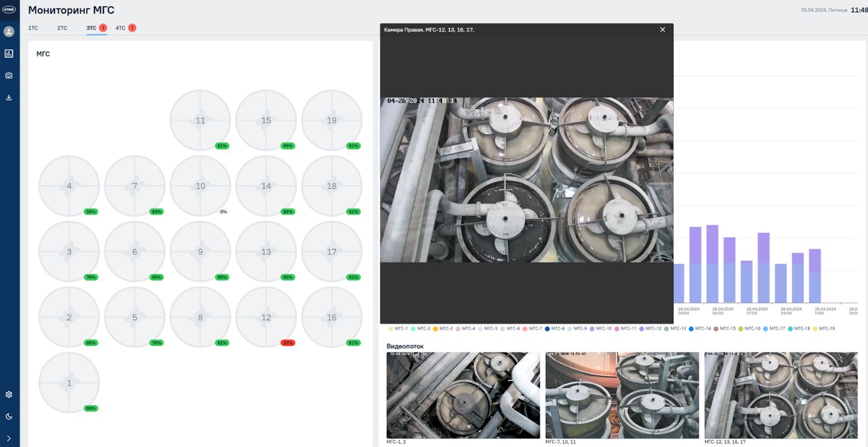This screenshot has width=868, height=447.
Task: Click the red alert badge on 4ТС
Action: coord(132,28)
